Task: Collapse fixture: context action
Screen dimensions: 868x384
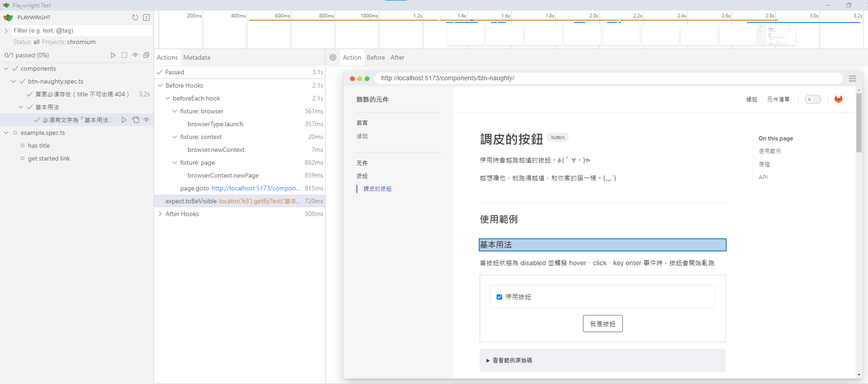Action: 175,137
